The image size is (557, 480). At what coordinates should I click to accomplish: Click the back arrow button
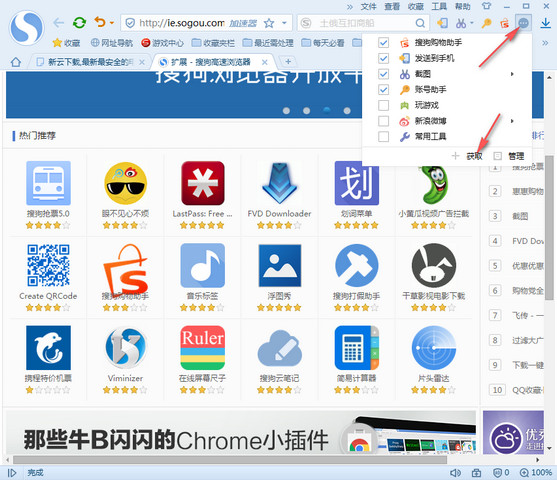point(59,23)
